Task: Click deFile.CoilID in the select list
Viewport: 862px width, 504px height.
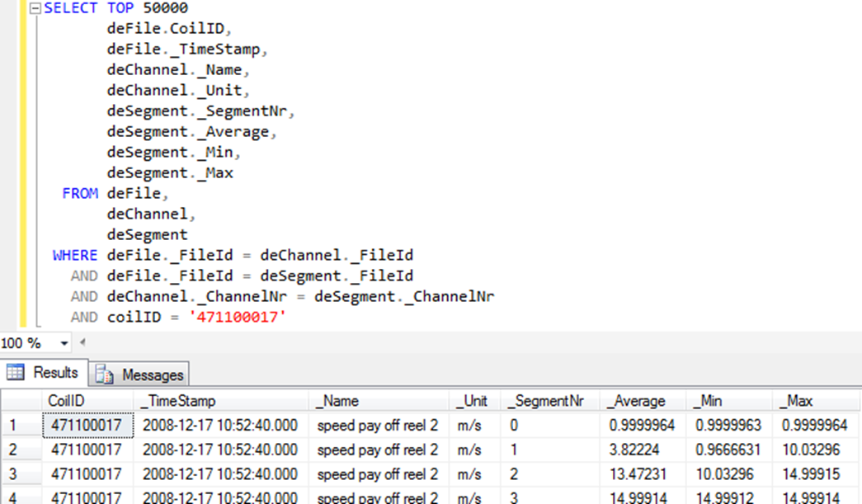Action: pyautogui.click(x=166, y=29)
